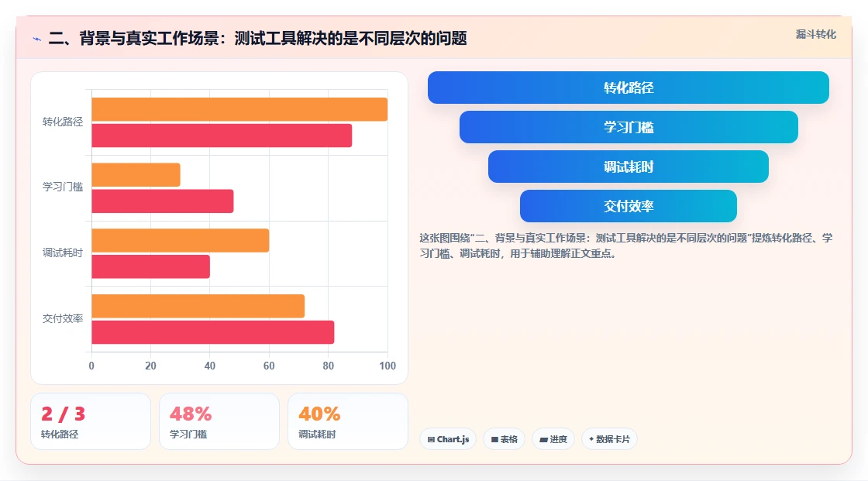
Task: Click the orange bar for 学习门槛
Action: (136, 175)
